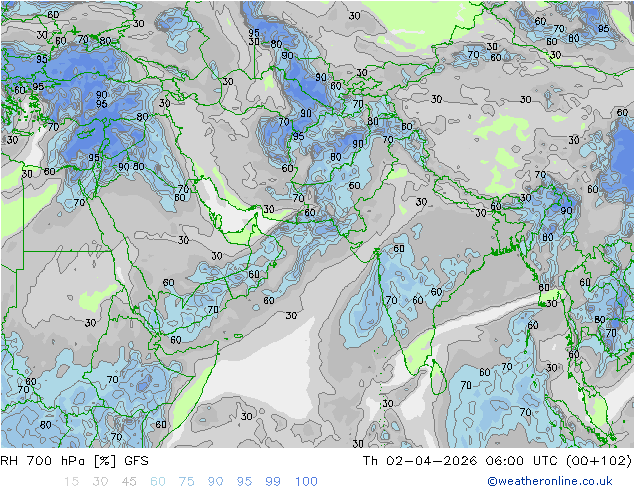Select the 100 legend value
Screen dimensions: 634x490
click(306, 481)
